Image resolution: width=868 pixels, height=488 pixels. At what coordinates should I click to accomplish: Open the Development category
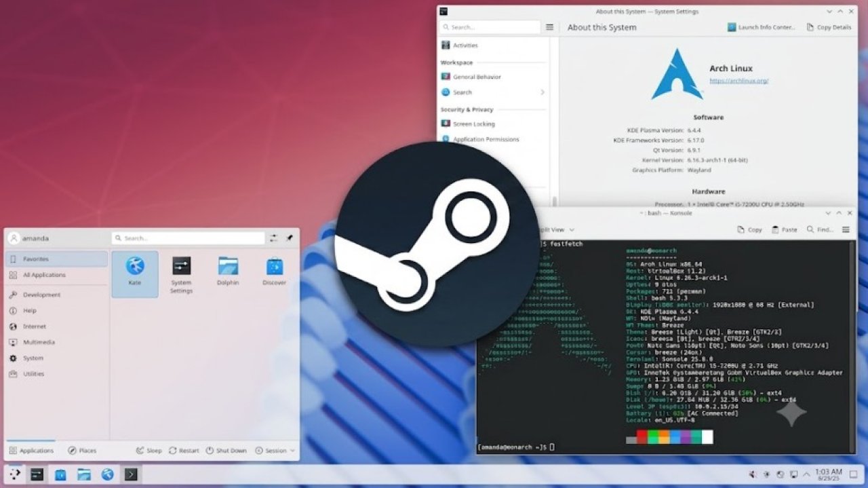click(57, 295)
